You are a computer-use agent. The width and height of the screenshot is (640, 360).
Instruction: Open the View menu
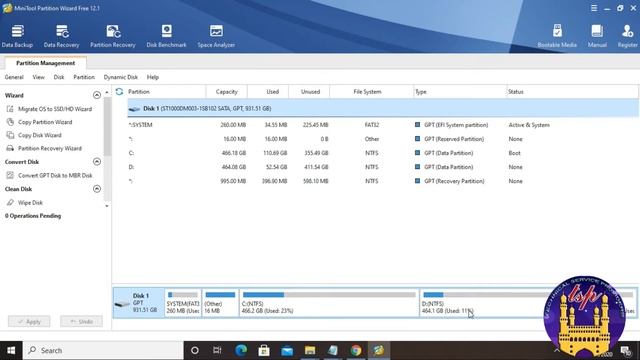tap(38, 77)
